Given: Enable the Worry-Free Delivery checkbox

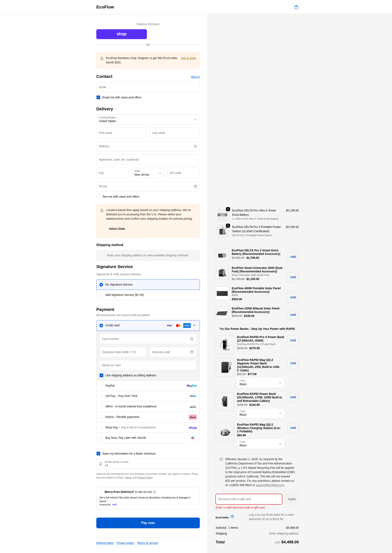Looking at the screenshot, I should 101,492.
